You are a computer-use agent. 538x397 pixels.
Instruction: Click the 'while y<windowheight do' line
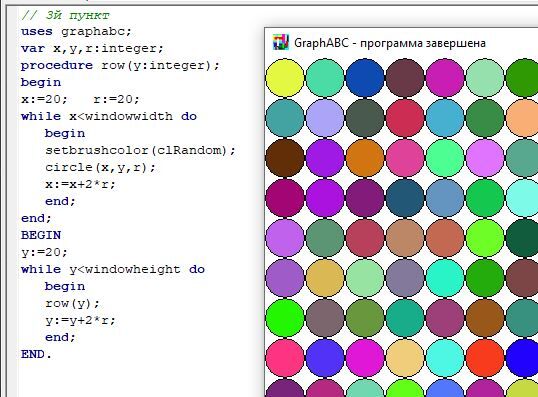click(x=113, y=269)
